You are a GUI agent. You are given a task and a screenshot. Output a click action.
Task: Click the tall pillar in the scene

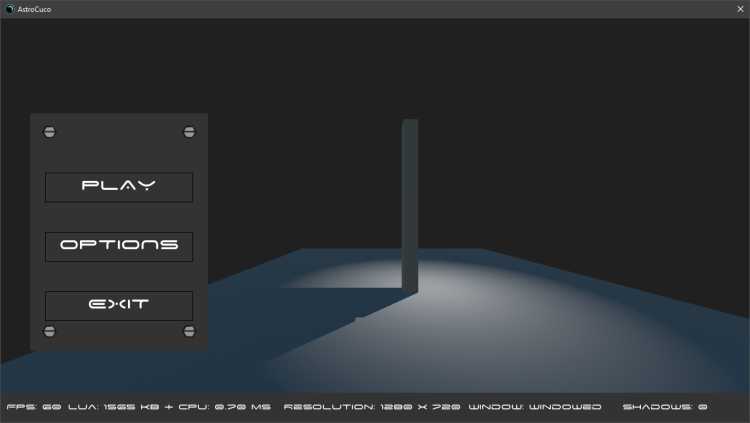click(409, 200)
